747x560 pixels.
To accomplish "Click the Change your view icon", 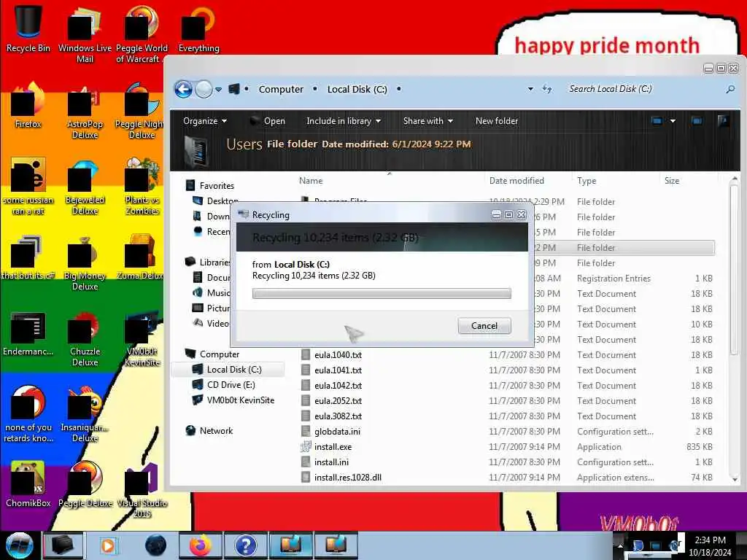I will [657, 121].
